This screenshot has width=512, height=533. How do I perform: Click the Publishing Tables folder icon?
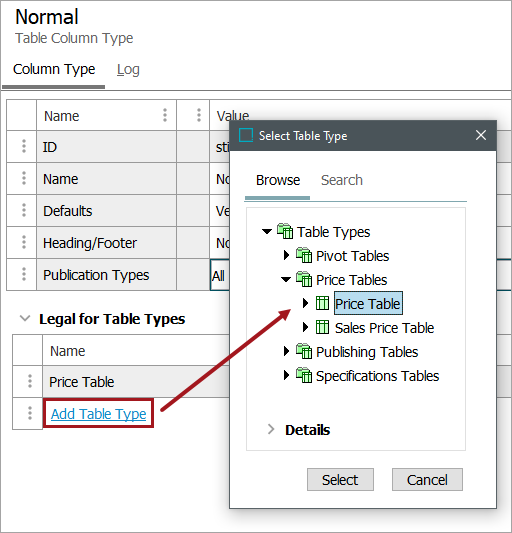click(x=304, y=351)
